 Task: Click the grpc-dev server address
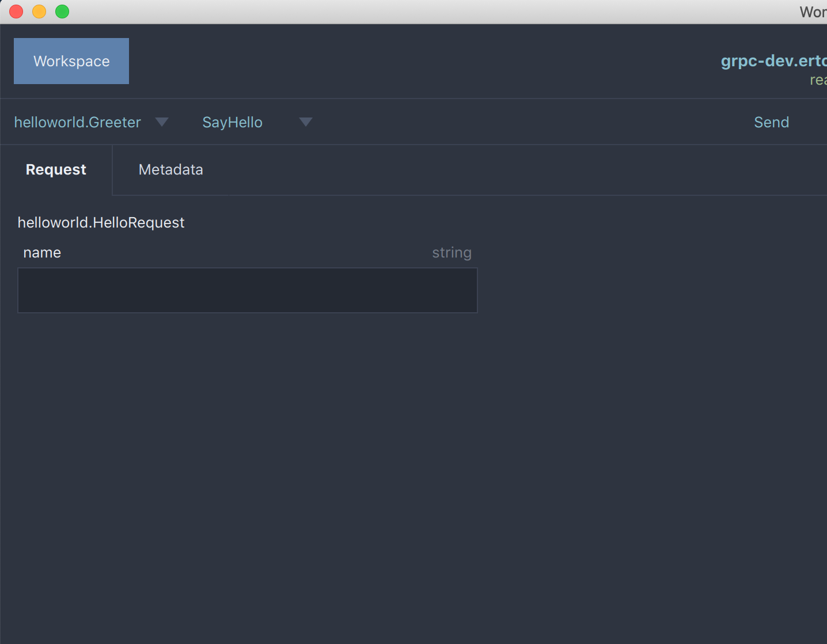point(773,61)
